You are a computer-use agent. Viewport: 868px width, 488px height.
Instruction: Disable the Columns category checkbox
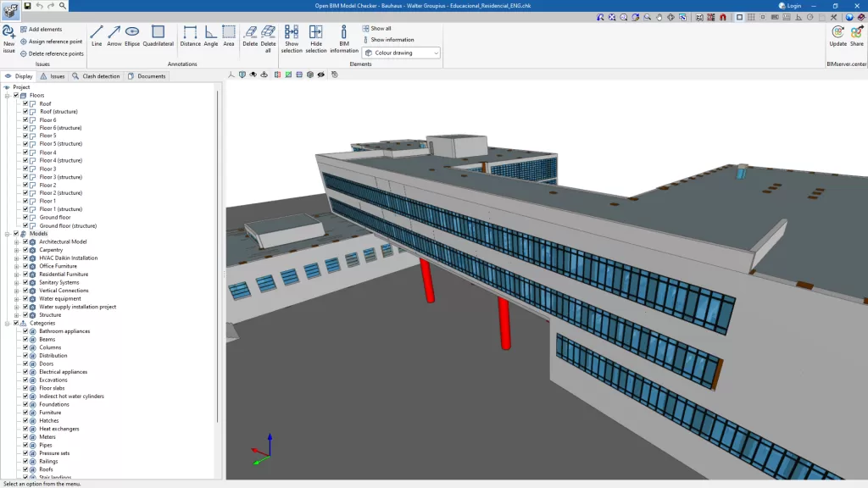click(25, 347)
